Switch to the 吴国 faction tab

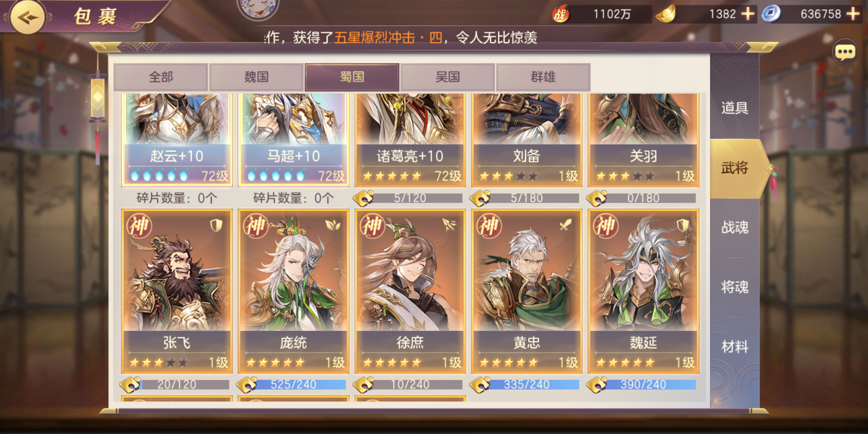point(447,77)
